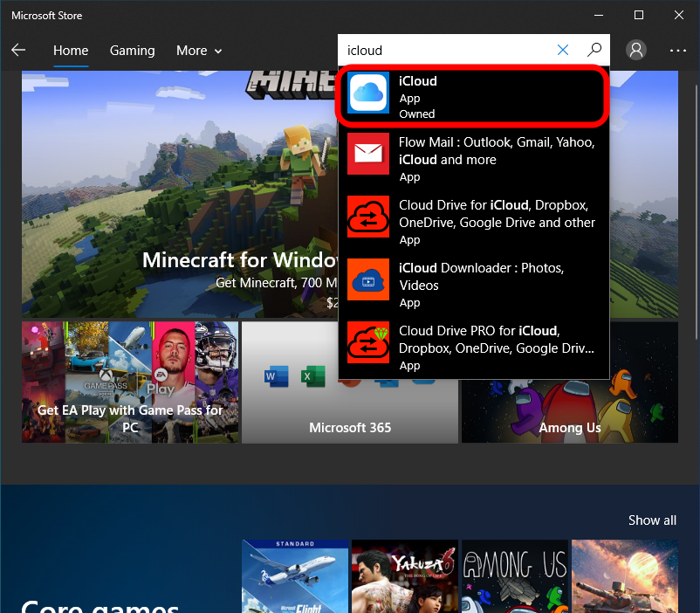Click the Word icon in Microsoft 365 tile
Screen dimensions: 700x613
click(277, 376)
